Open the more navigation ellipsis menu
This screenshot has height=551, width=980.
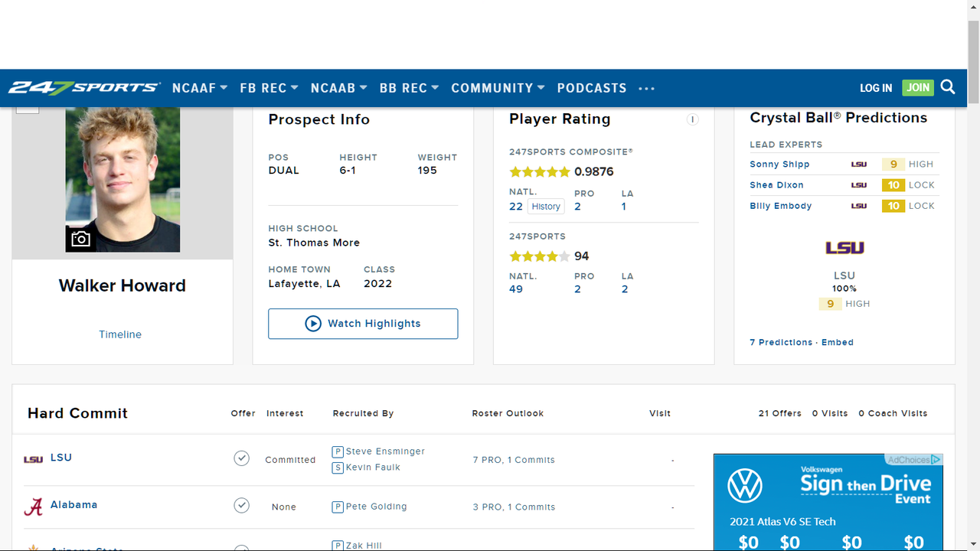pos(647,89)
